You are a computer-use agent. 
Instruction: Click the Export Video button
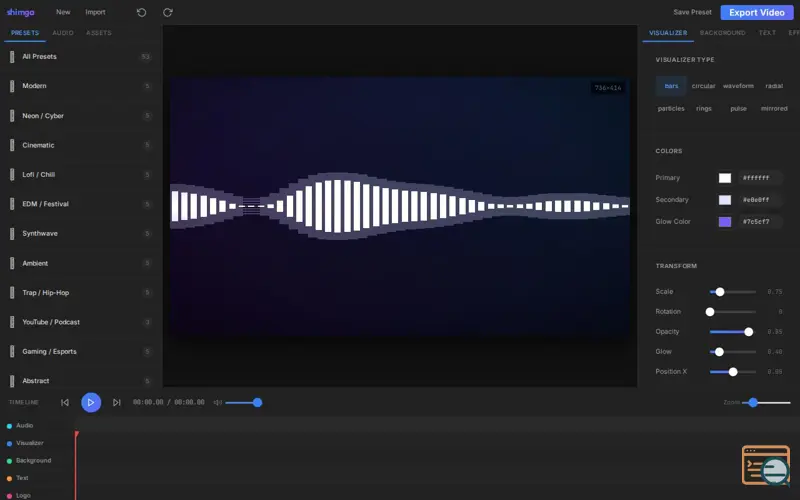click(757, 13)
